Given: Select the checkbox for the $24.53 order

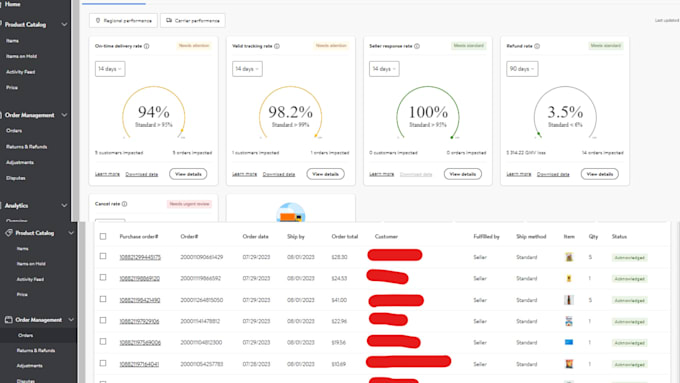Looking at the screenshot, I should point(103,278).
